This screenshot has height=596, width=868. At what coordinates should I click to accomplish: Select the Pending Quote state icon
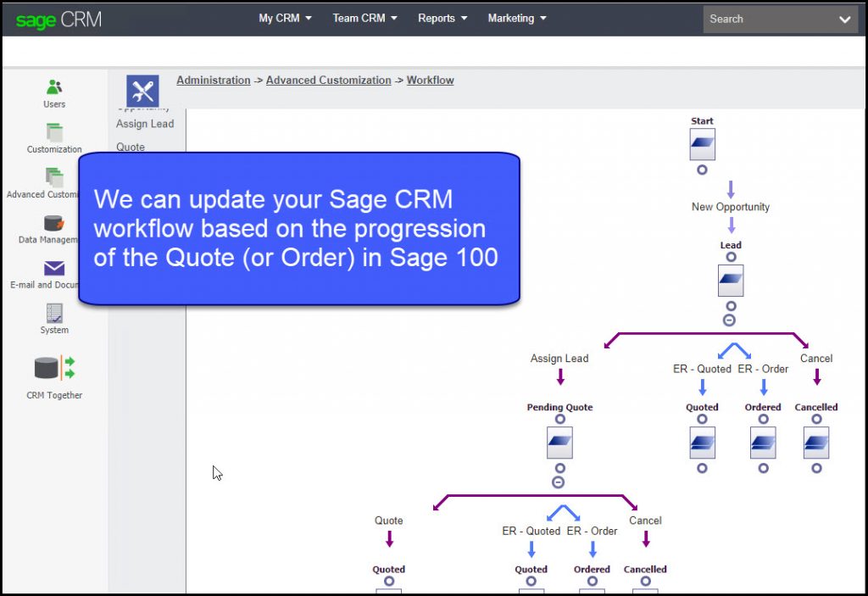coord(559,443)
